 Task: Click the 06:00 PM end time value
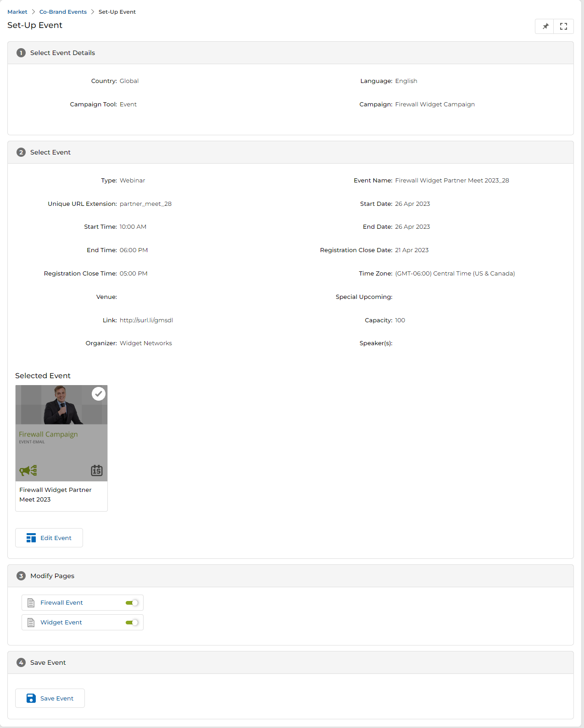click(133, 250)
